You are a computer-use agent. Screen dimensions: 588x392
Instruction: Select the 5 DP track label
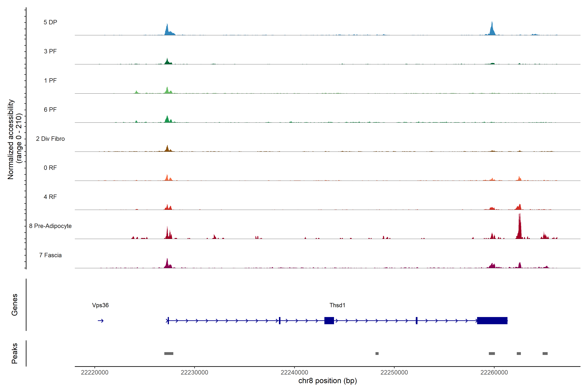pos(50,22)
